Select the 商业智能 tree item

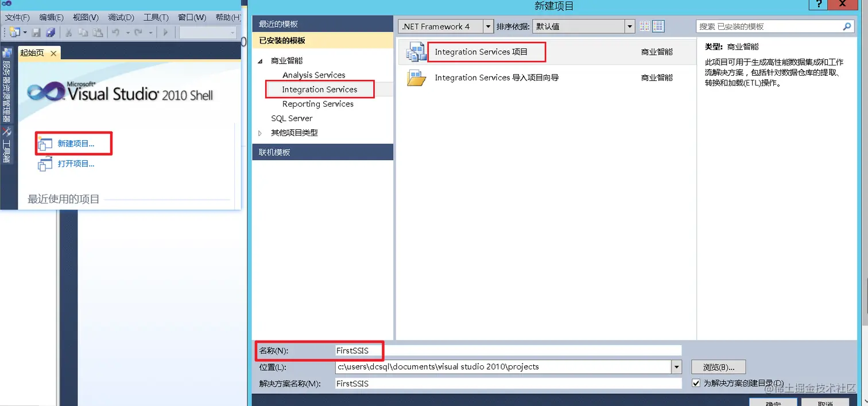286,61
